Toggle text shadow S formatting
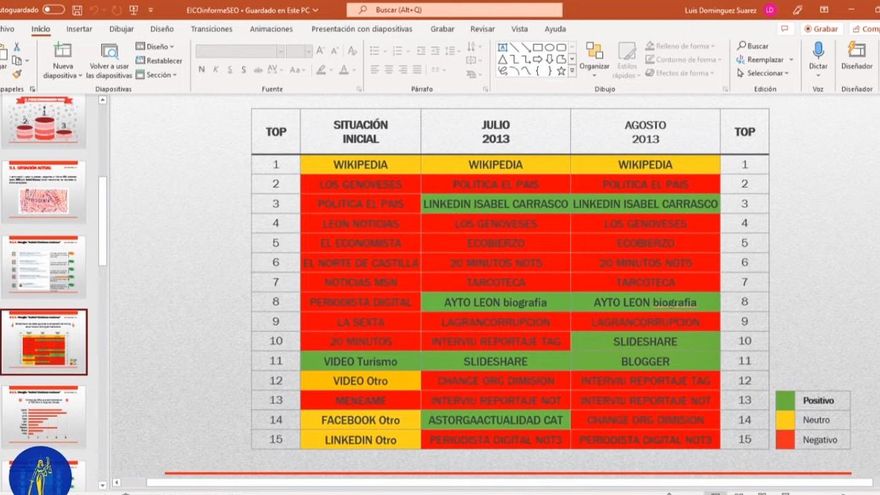Viewport: 880px width, 495px height. coord(244,70)
